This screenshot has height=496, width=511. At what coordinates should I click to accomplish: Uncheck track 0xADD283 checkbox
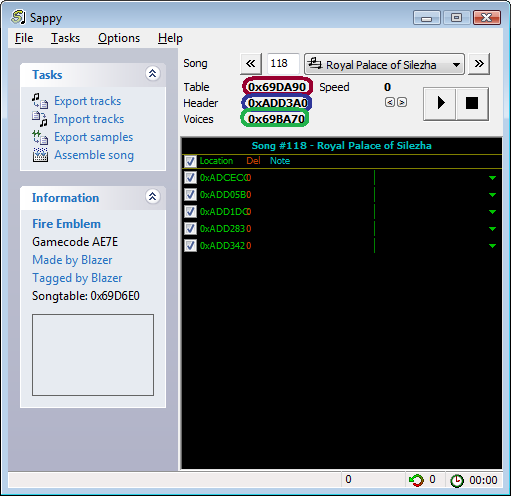190,229
